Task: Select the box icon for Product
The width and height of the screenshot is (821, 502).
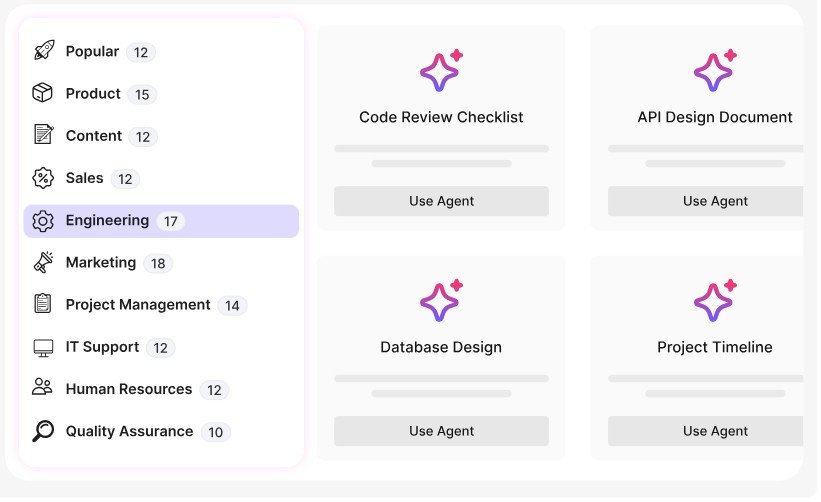Action: (42, 93)
